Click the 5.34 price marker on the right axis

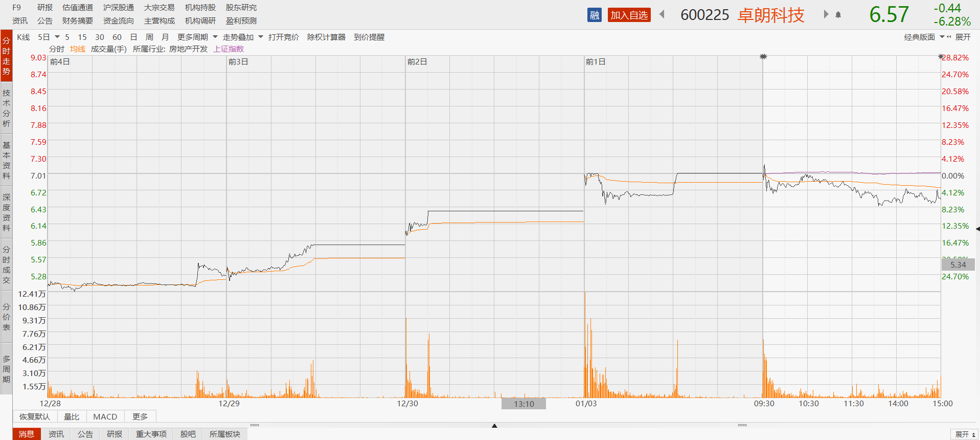click(958, 265)
